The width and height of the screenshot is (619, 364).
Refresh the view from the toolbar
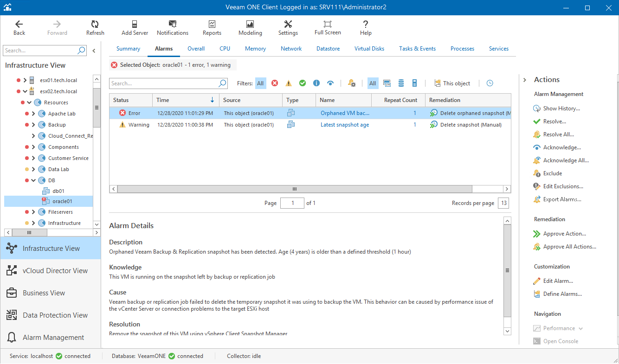(95, 28)
